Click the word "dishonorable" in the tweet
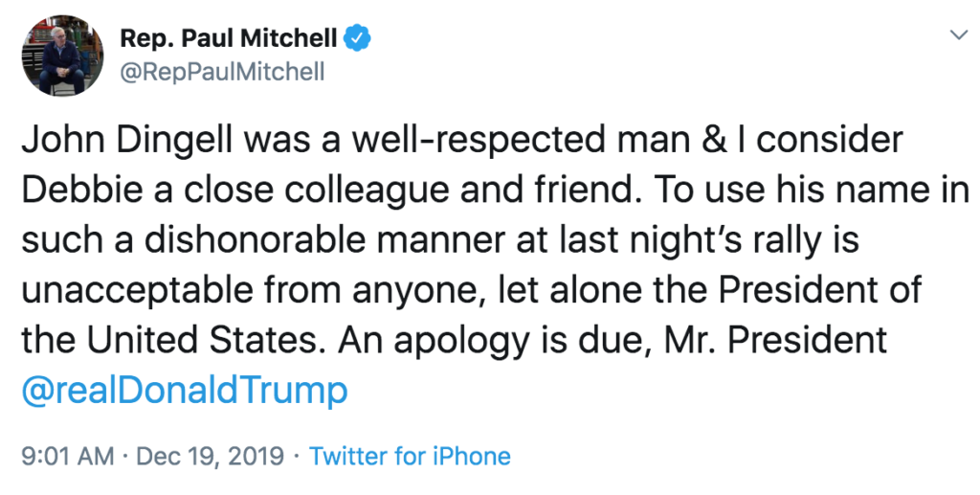This screenshot has height=495, width=980. [x=255, y=240]
